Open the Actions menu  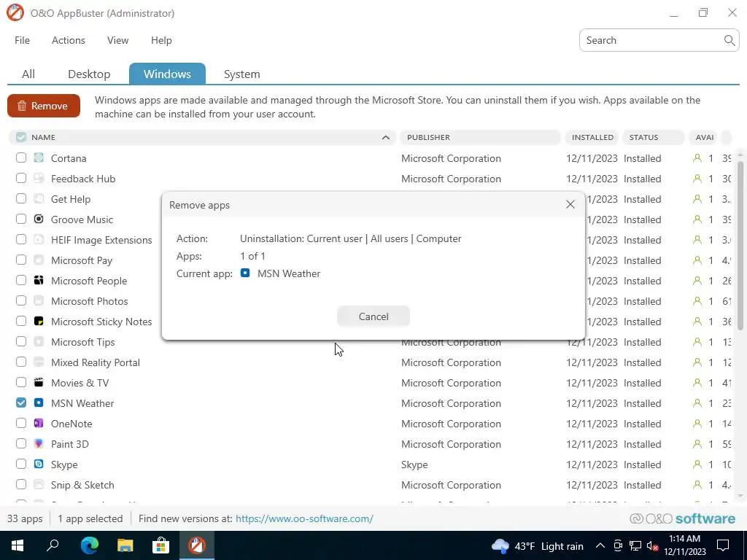[68, 41]
